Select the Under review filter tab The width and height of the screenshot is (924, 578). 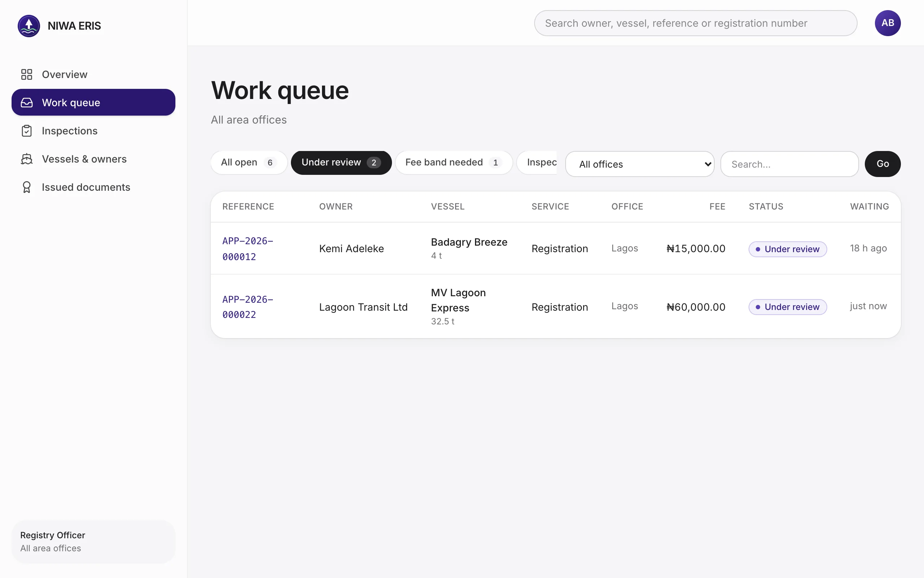[x=341, y=163]
